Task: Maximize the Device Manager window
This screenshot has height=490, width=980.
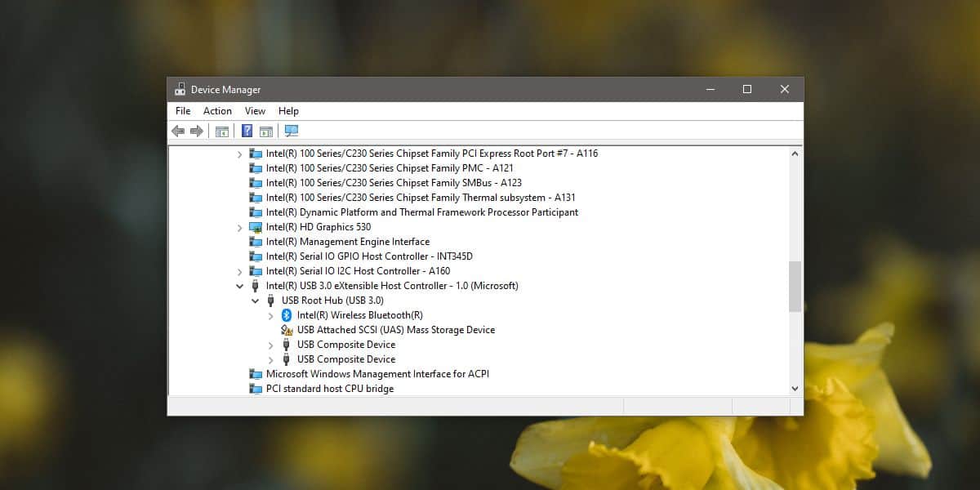Action: tap(746, 89)
